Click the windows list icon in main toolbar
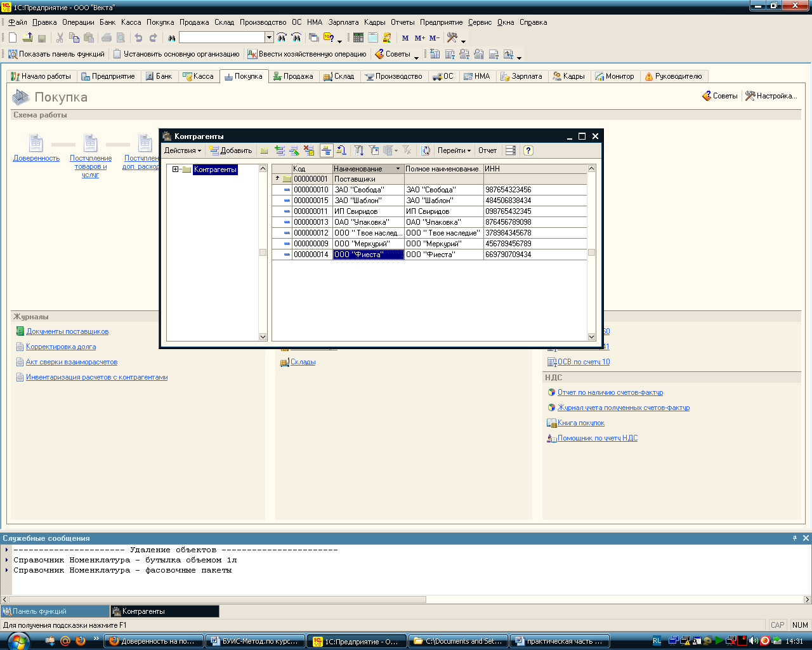 point(314,38)
